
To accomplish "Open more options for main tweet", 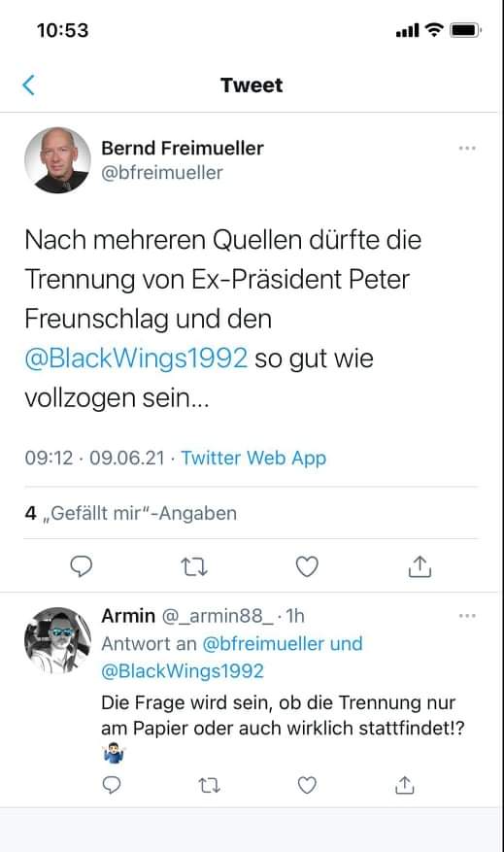I will [x=467, y=149].
